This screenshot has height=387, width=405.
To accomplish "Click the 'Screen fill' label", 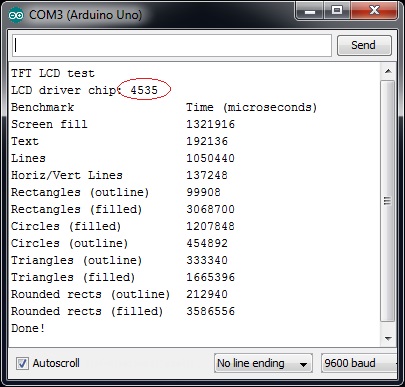I will click(49, 124).
